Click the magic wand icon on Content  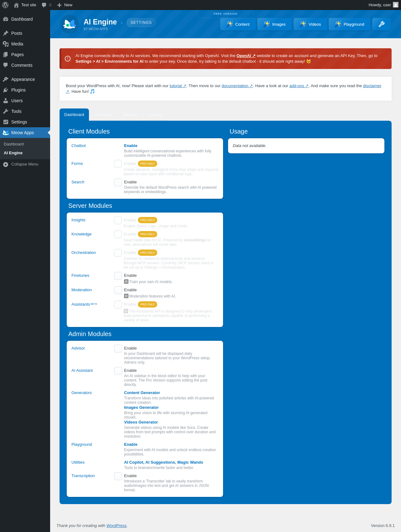(230, 24)
